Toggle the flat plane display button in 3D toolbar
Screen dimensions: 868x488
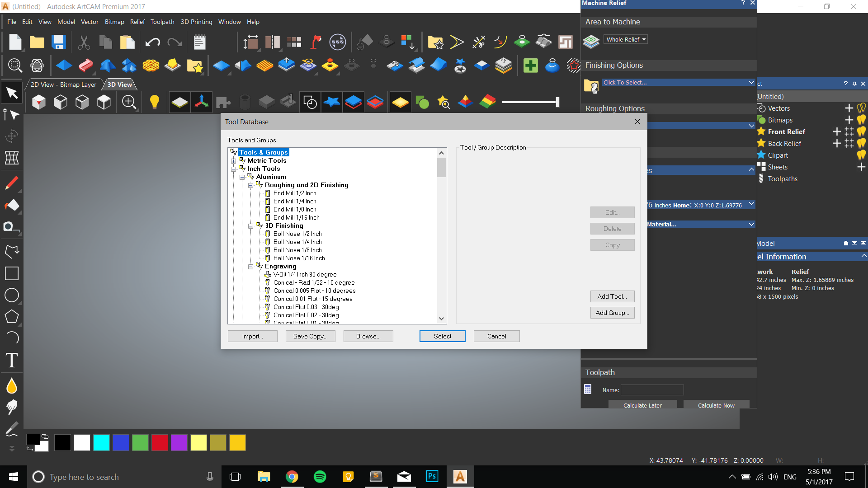pos(179,102)
